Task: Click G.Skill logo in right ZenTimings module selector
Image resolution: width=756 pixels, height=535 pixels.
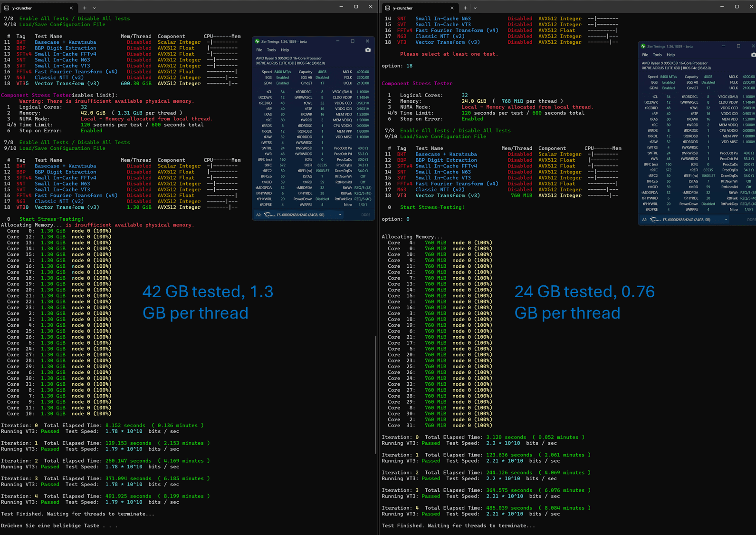Action: point(656,220)
